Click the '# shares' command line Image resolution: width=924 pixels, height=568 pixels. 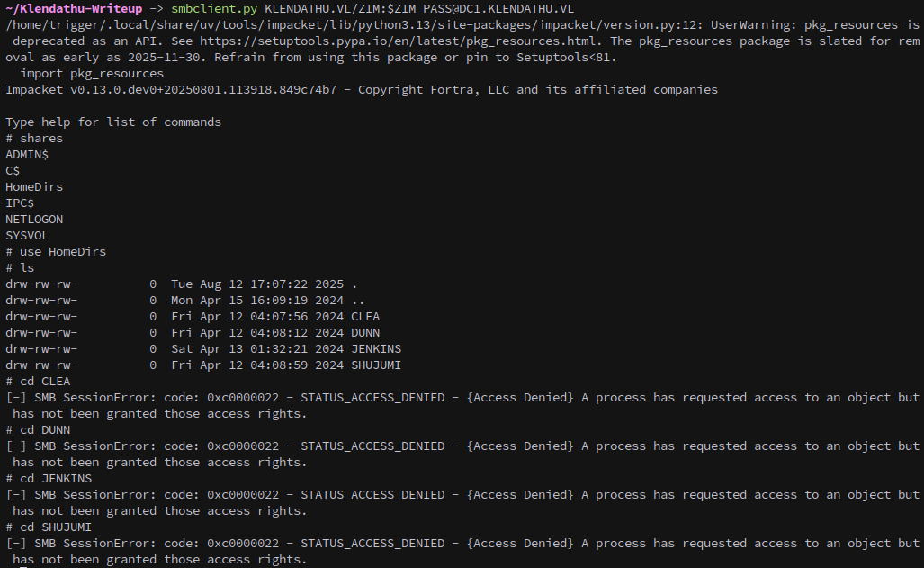tap(34, 138)
